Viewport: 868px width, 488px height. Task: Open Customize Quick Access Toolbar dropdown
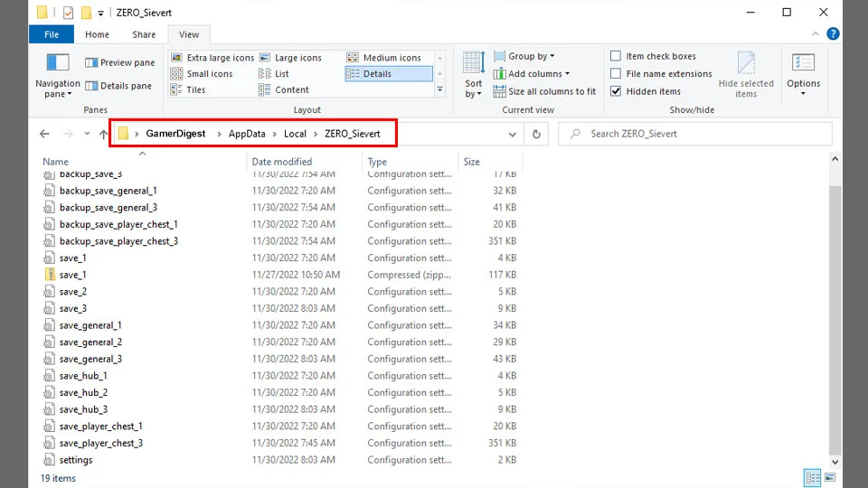100,13
